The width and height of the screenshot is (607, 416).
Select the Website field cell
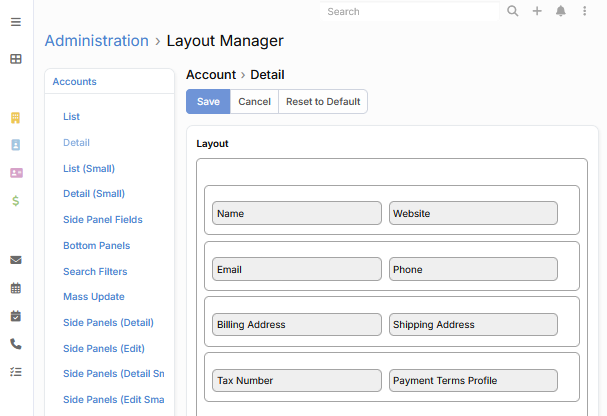[x=473, y=213]
